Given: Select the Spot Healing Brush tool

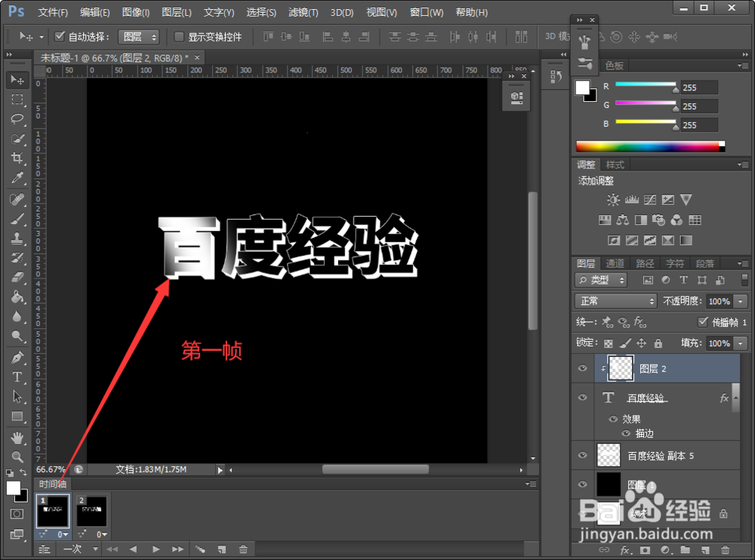Looking at the screenshot, I should click(17, 198).
